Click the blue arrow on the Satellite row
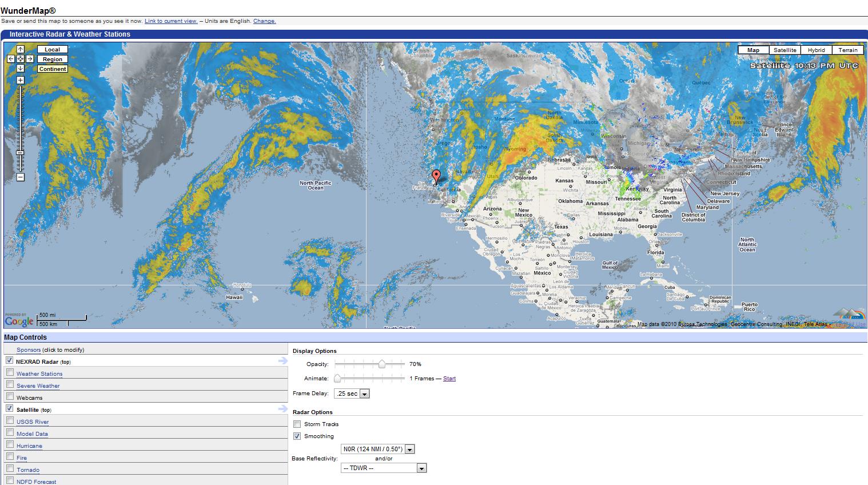This screenshot has width=868, height=485. 282,409
